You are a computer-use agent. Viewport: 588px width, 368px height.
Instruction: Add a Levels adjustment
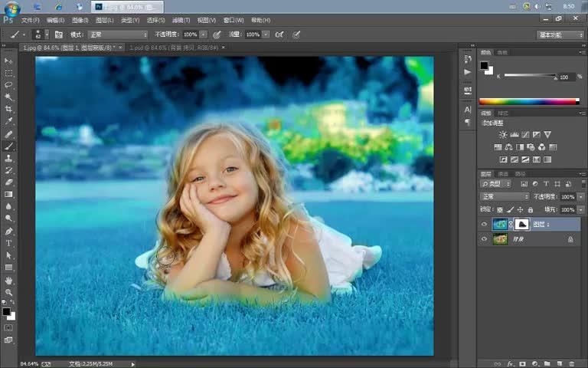tap(514, 134)
